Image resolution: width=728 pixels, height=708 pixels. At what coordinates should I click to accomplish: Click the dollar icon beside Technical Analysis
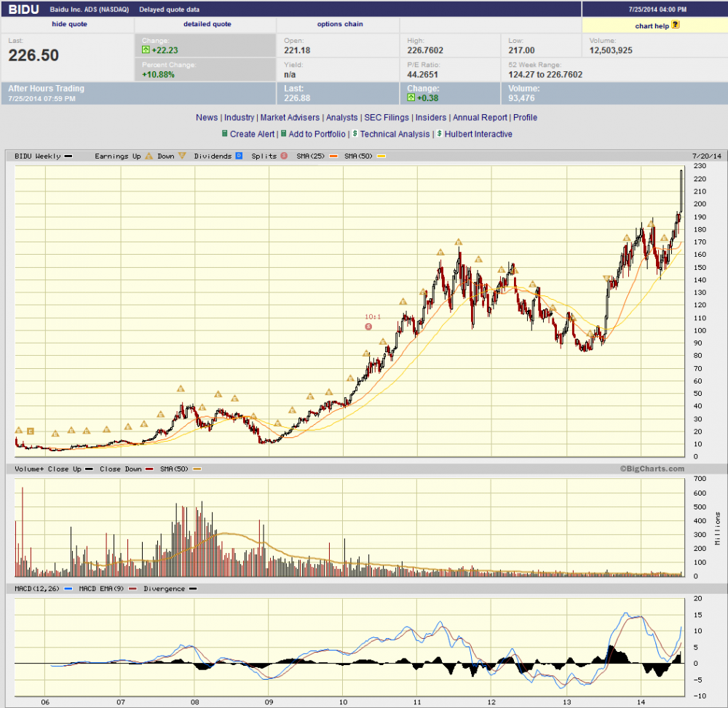355,134
